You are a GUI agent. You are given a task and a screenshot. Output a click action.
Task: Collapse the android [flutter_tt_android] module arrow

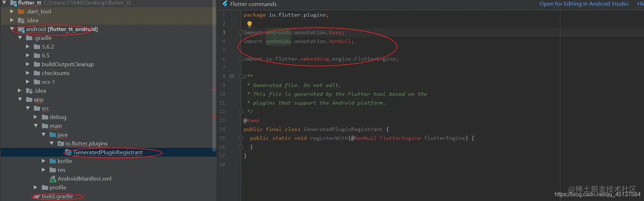pyautogui.click(x=12, y=29)
